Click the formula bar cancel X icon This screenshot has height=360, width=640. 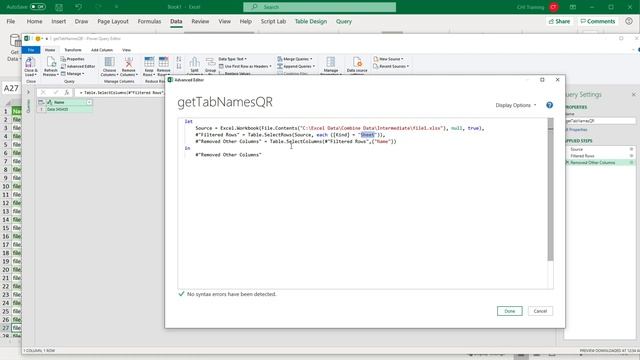[43, 93]
